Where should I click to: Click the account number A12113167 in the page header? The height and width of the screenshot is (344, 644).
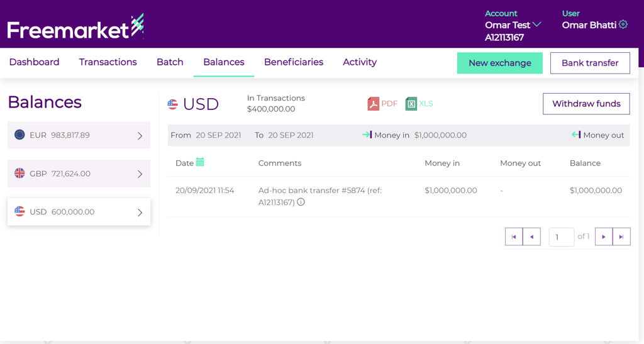click(x=504, y=38)
